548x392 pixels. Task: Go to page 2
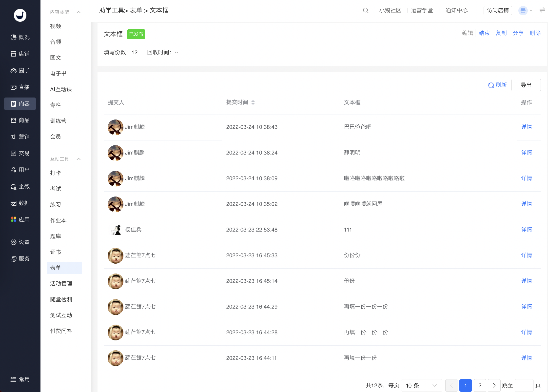click(x=480, y=385)
